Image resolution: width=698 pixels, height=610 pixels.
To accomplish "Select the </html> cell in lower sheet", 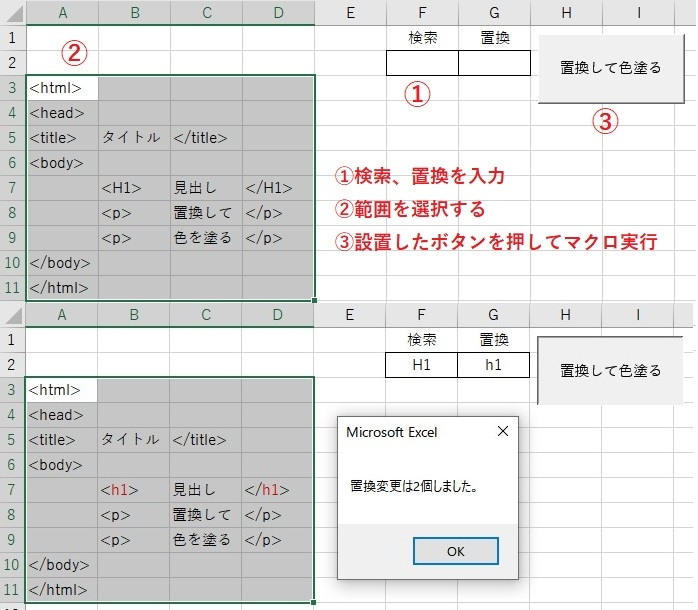I will click(x=62, y=590).
